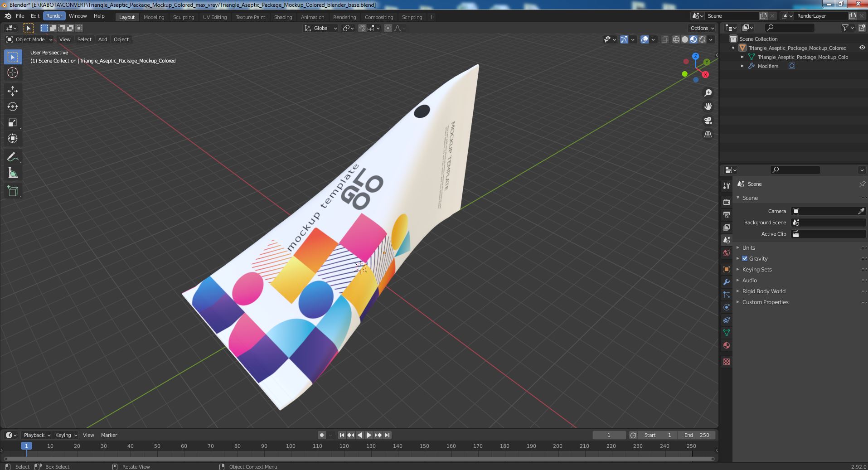The image size is (868, 470).
Task: Expand the Audio panel
Action: (x=749, y=280)
